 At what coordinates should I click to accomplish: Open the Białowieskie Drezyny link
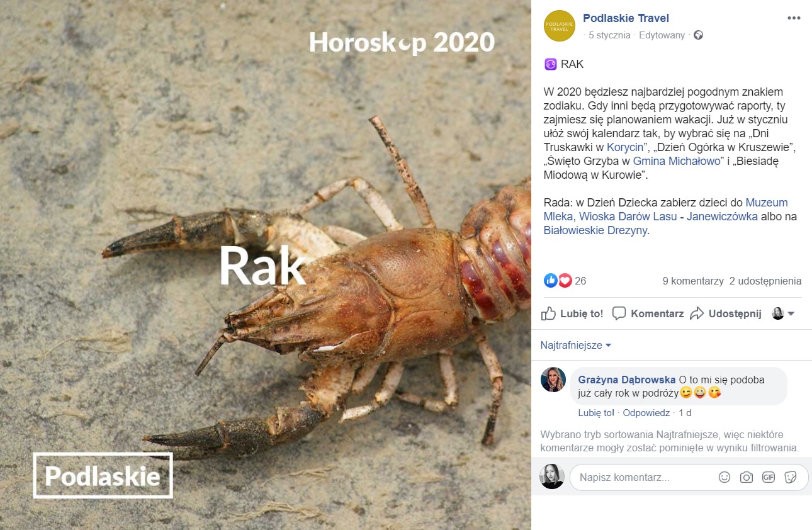point(595,230)
